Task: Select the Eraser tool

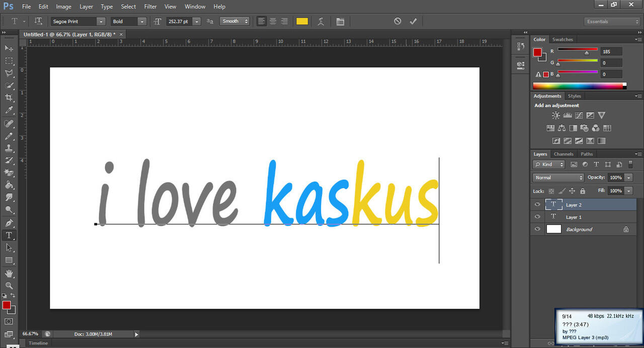Action: [x=9, y=173]
